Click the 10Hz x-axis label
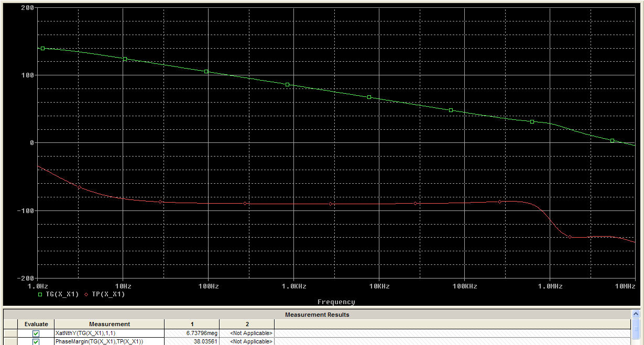This screenshot has width=644, height=345. click(x=123, y=286)
